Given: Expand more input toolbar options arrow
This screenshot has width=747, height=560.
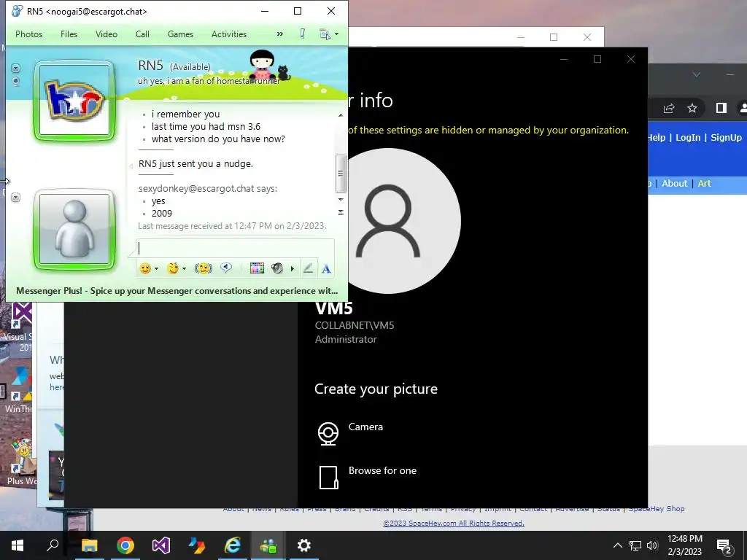Looking at the screenshot, I should point(292,269).
